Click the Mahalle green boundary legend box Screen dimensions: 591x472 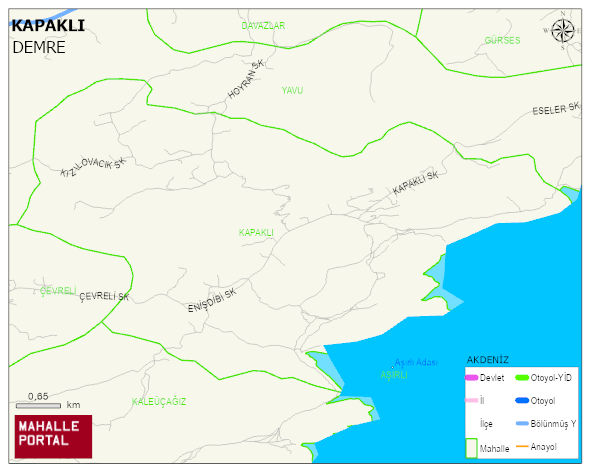pyautogui.click(x=472, y=448)
